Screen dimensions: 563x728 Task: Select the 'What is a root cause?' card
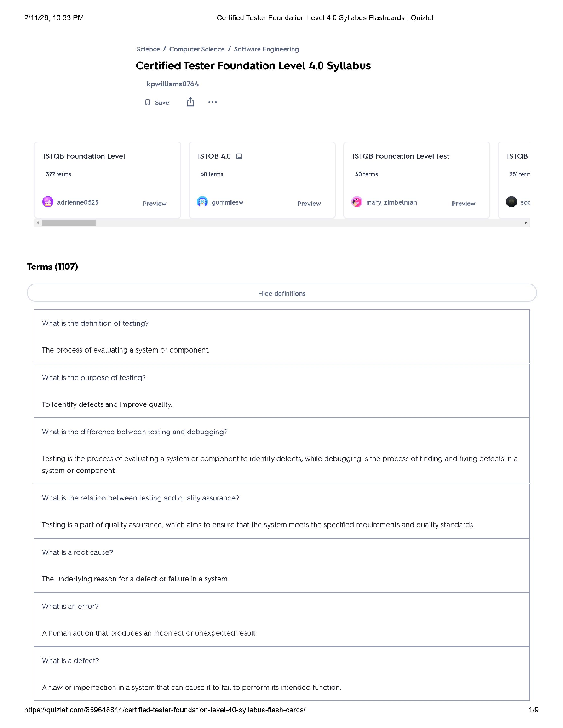[x=281, y=565]
